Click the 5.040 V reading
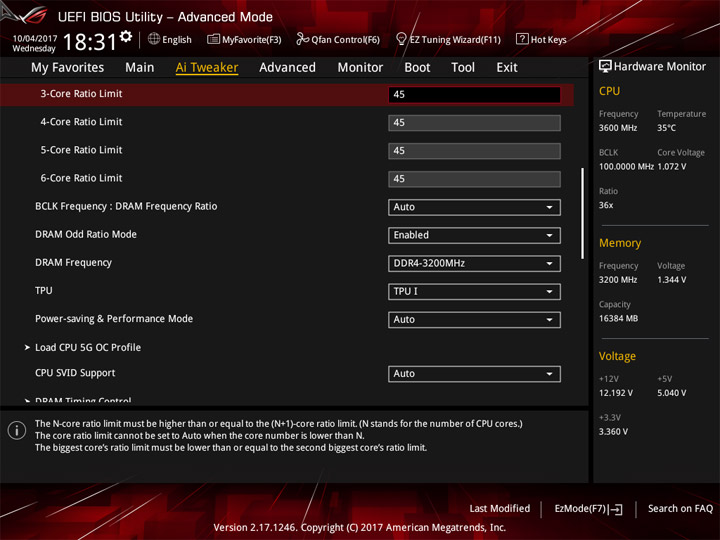The image size is (720, 540). pos(672,393)
